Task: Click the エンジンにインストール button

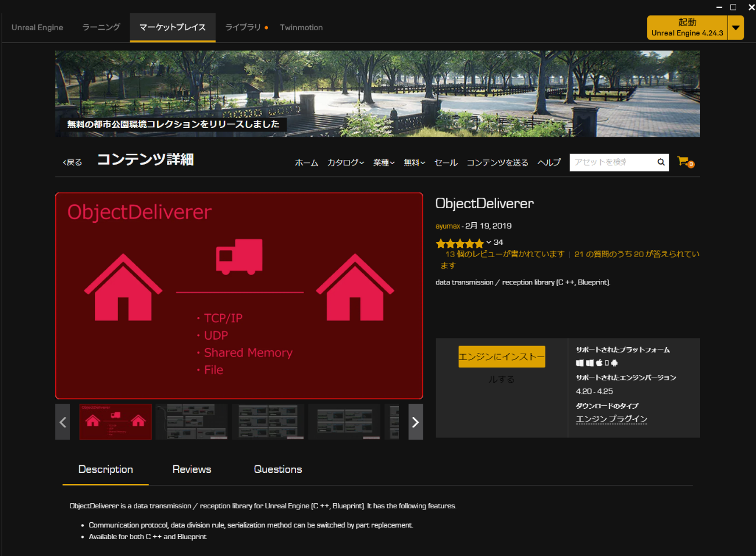Action: [502, 357]
